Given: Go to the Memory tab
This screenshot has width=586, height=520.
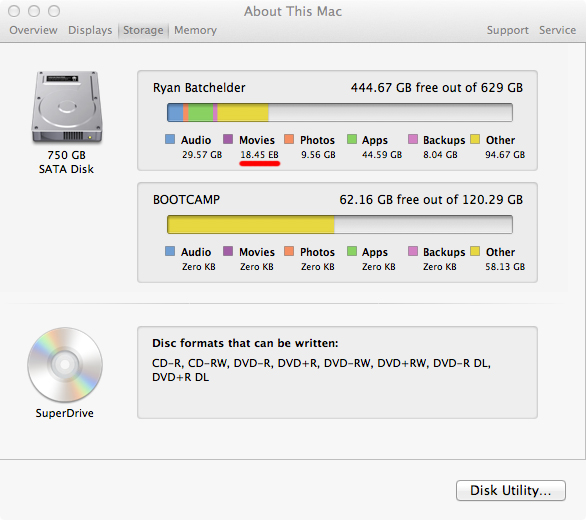Looking at the screenshot, I should (195, 30).
